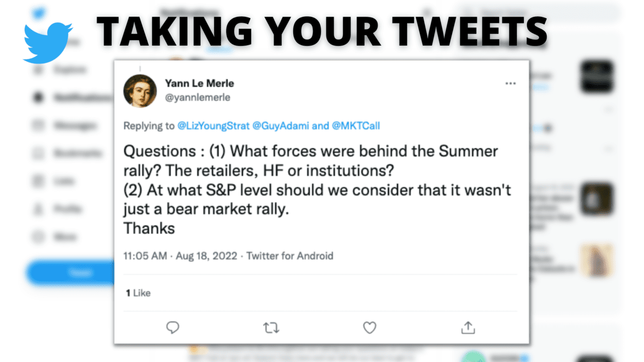Click Yann Le Merle's profile avatar
The width and height of the screenshot is (644, 362).
pos(140,90)
